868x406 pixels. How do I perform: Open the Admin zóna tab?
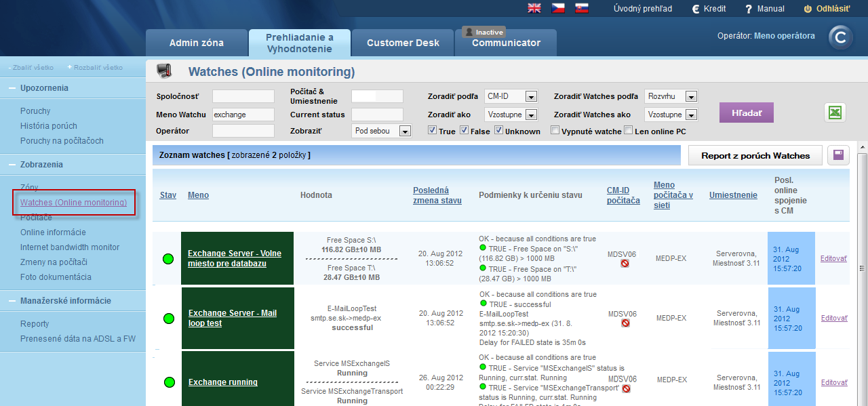(x=196, y=43)
